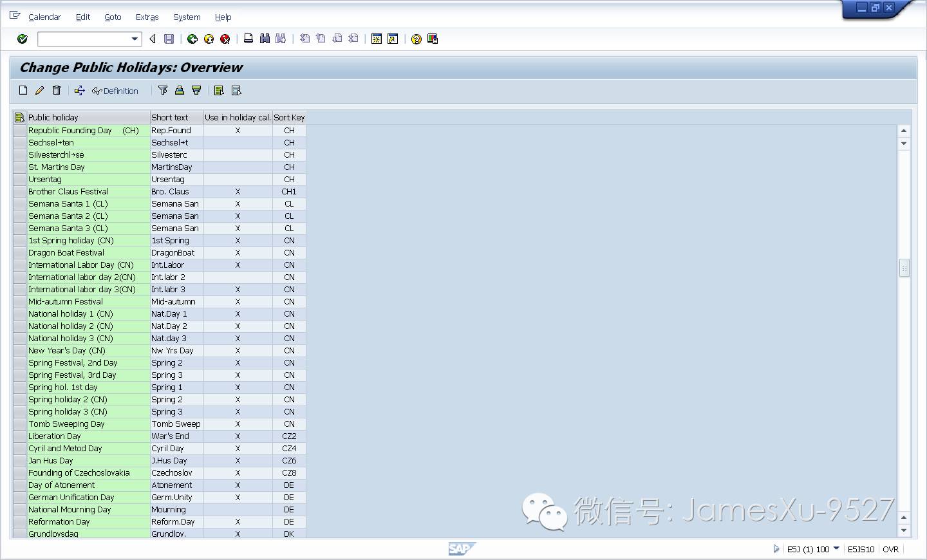Open the system info dropdown after E5J (1) 100
The height and width of the screenshot is (560, 927).
coord(836,548)
